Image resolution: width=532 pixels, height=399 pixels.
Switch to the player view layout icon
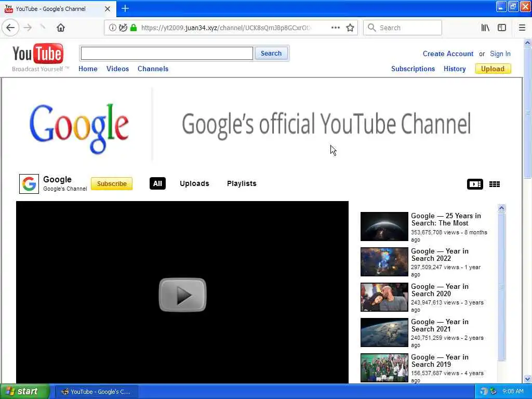pos(475,184)
